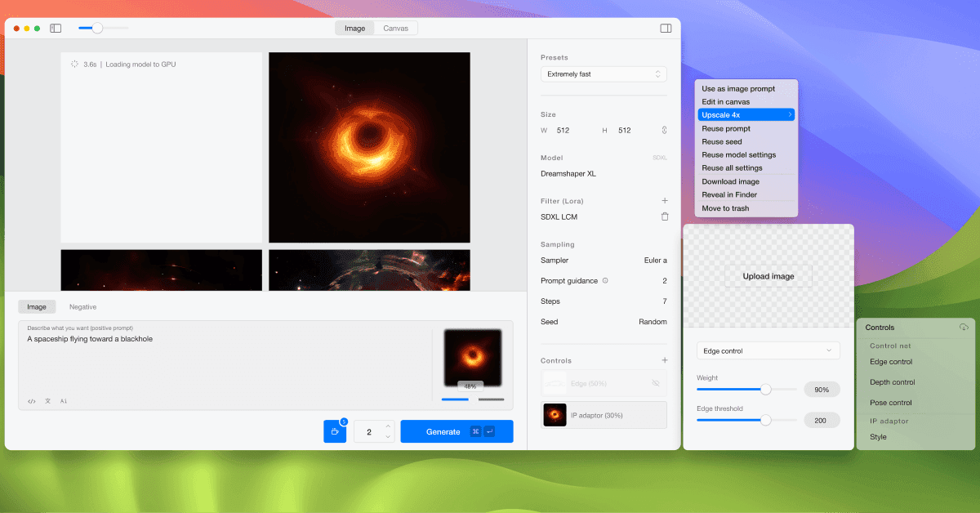Select the IP adaptor (30%) control row
The width and height of the screenshot is (980, 513).
click(x=604, y=415)
